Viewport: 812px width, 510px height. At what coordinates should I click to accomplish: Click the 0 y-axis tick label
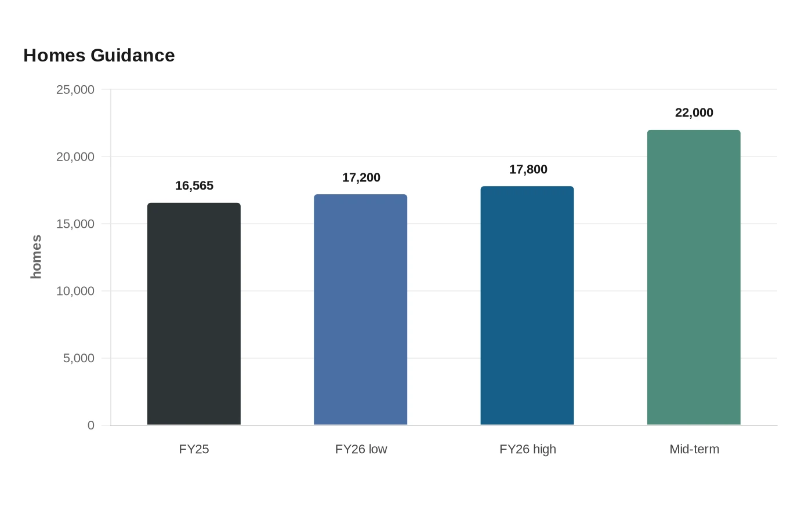pos(91,425)
